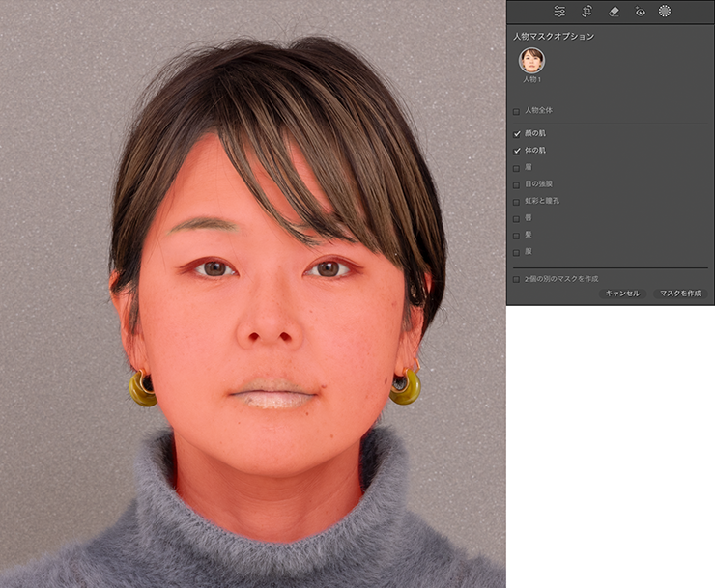Viewport: 715px width, 588px height.
Task: Enable the 虹彩と瞳孔 checkbox
Action: point(517,201)
